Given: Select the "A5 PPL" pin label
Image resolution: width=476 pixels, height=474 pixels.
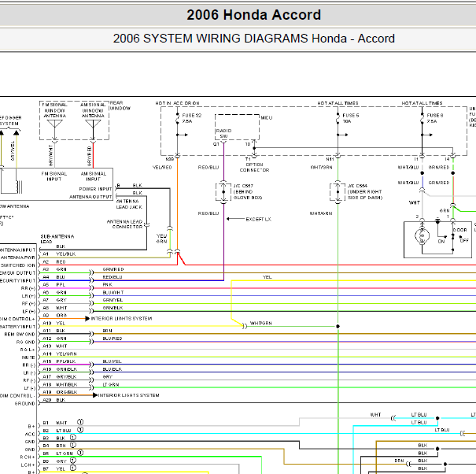Looking at the screenshot, I should (54, 285).
